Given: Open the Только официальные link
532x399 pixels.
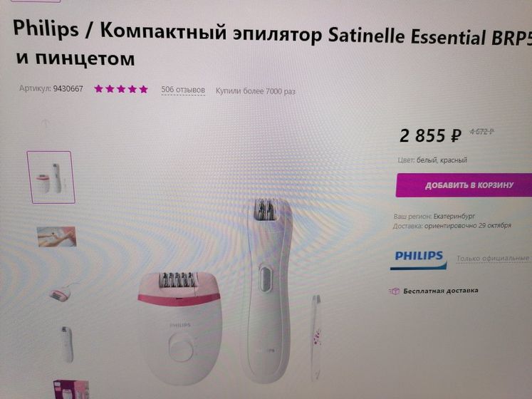Looking at the screenshot, I should click(x=494, y=259).
